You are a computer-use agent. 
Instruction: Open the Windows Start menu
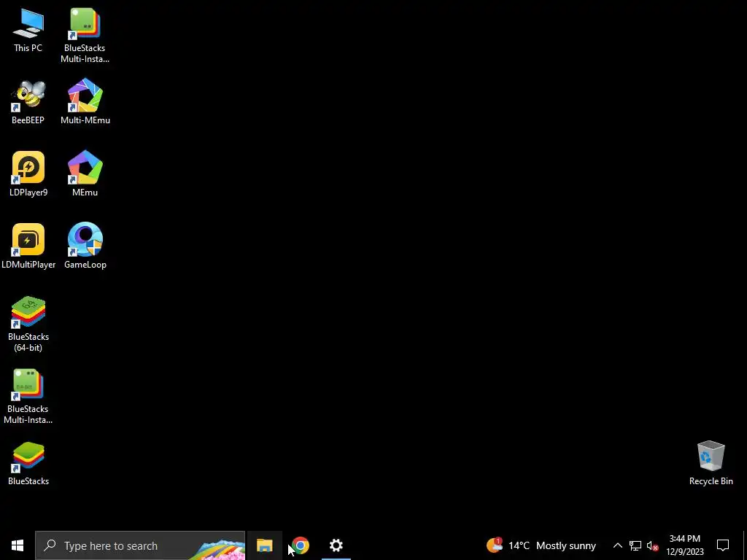18,545
